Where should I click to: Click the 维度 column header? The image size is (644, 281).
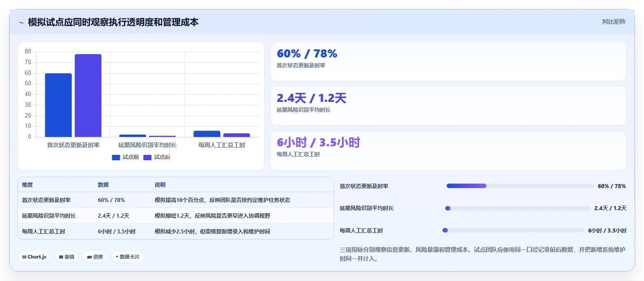coord(27,185)
